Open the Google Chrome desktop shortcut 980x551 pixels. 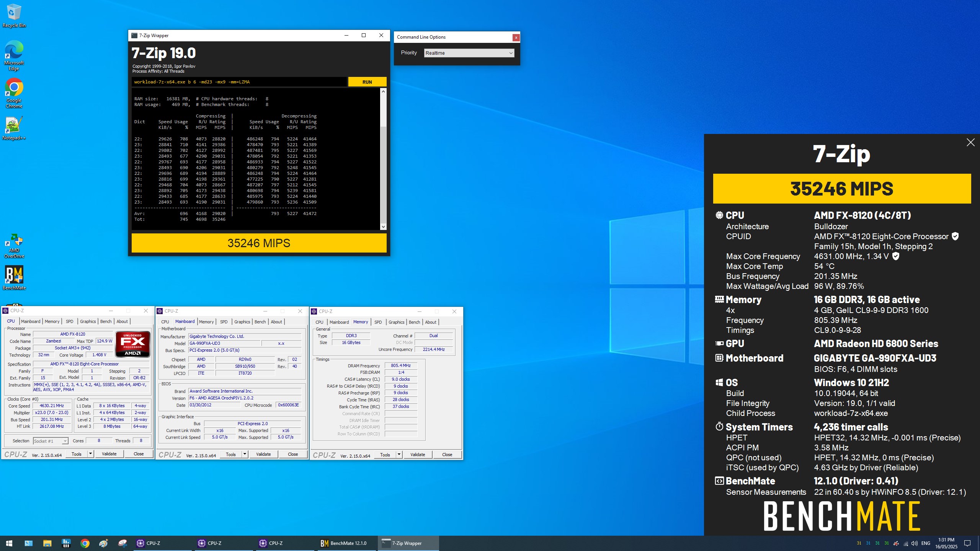pyautogui.click(x=14, y=93)
